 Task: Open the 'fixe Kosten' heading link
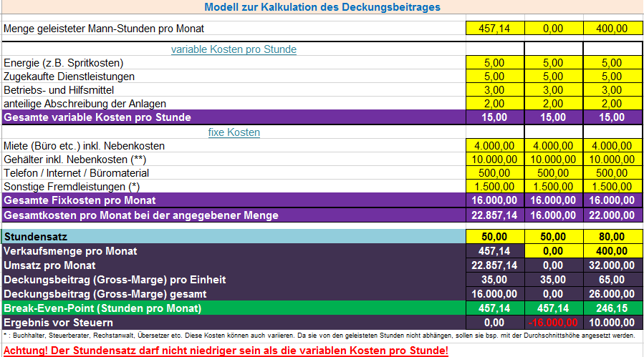(234, 132)
